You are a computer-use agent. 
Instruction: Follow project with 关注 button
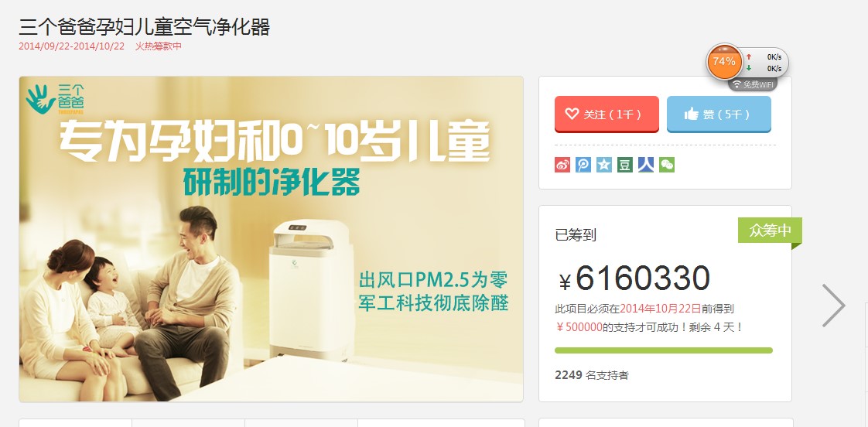coord(607,114)
